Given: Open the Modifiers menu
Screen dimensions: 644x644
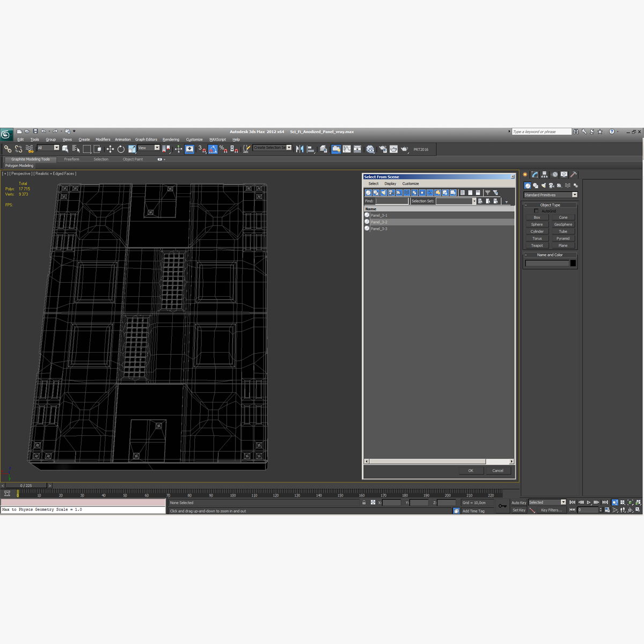Looking at the screenshot, I should pos(103,140).
